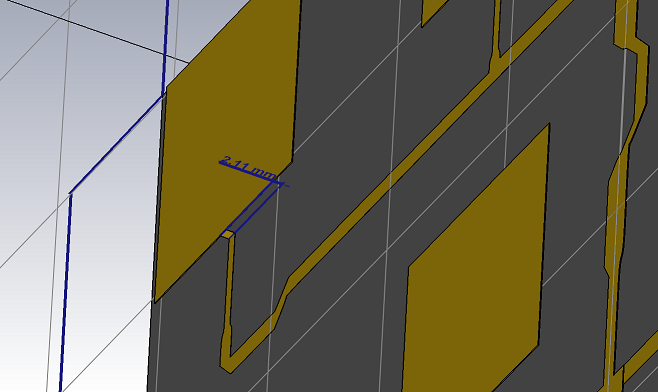Click the dimension arrowhead tick near the pad corner
Screen dimensions: 658x392
[x=282, y=183]
